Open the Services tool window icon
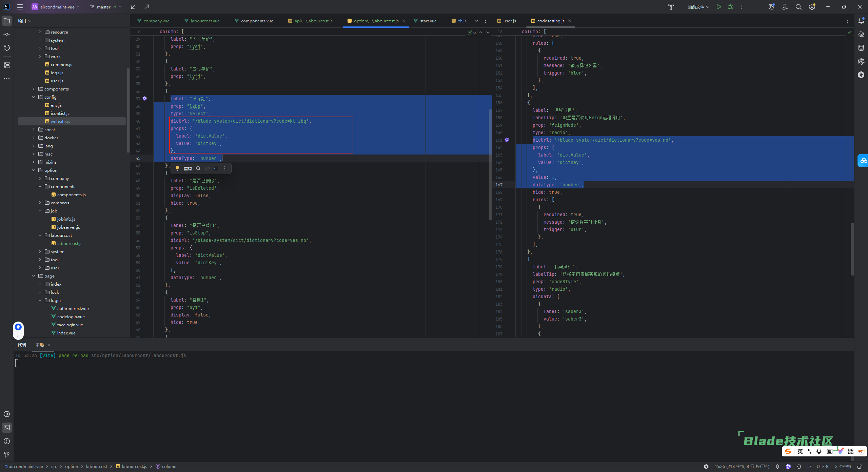Image resolution: width=868 pixels, height=472 pixels. point(7,414)
